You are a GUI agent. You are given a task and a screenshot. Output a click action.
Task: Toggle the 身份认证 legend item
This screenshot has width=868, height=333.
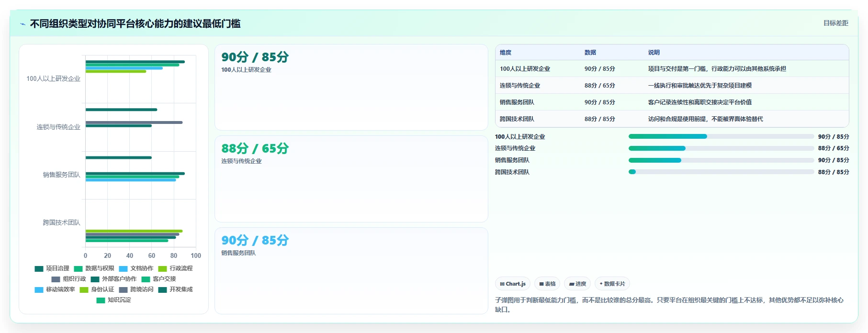pos(97,289)
